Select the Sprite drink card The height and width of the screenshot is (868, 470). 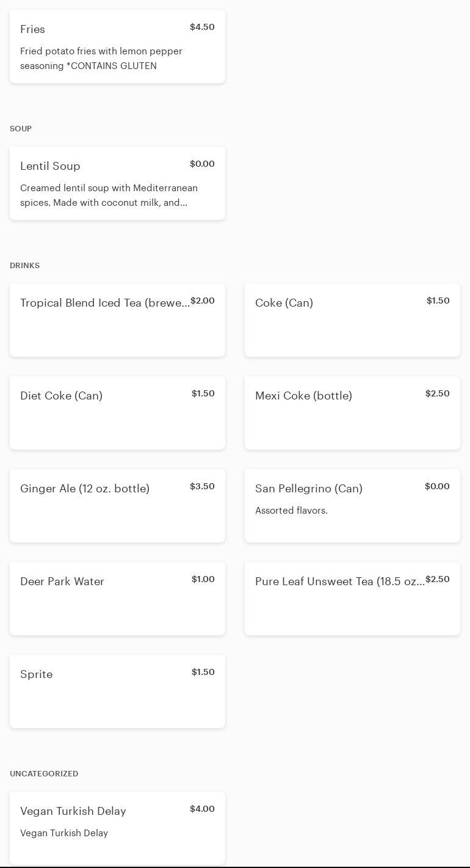(x=117, y=691)
